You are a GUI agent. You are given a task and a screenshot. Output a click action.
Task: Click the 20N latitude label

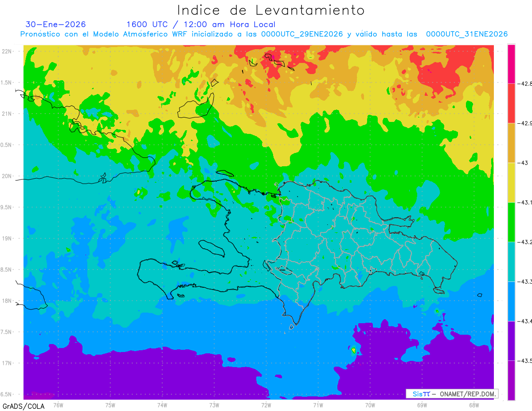tap(8, 176)
